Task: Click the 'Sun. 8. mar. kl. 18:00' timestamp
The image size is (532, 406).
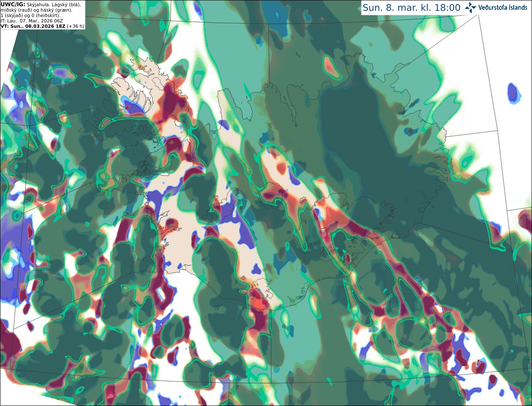Action: [x=411, y=8]
